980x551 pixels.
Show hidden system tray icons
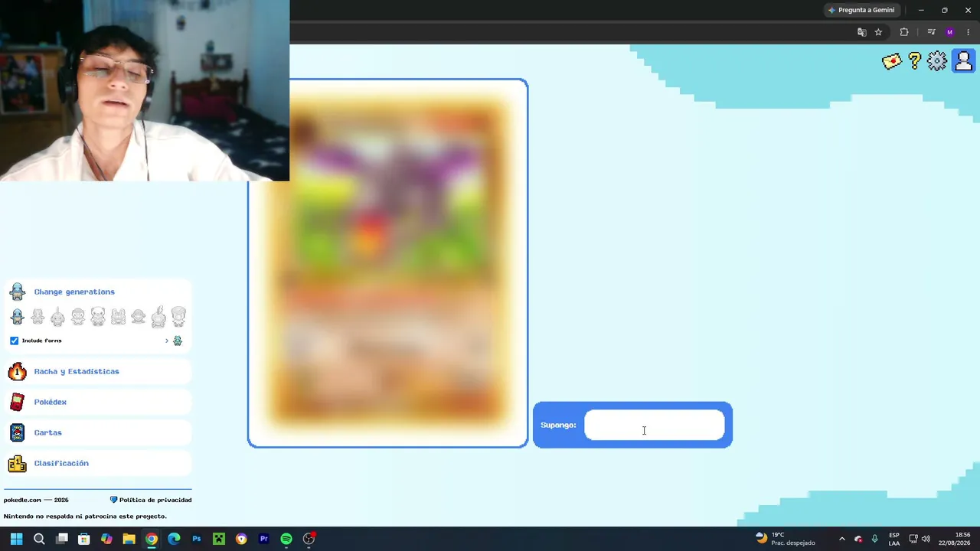point(842,539)
